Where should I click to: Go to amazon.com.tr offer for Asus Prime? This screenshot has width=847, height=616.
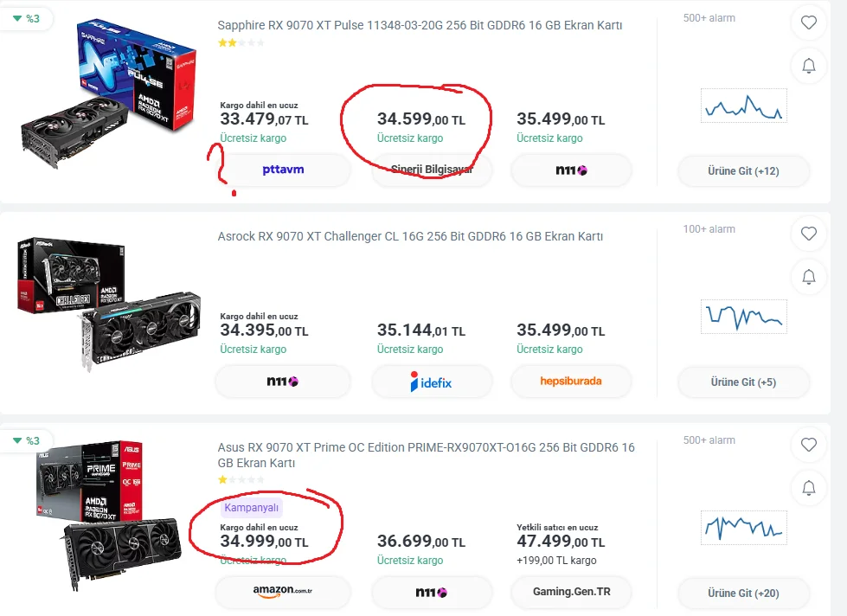click(x=283, y=593)
